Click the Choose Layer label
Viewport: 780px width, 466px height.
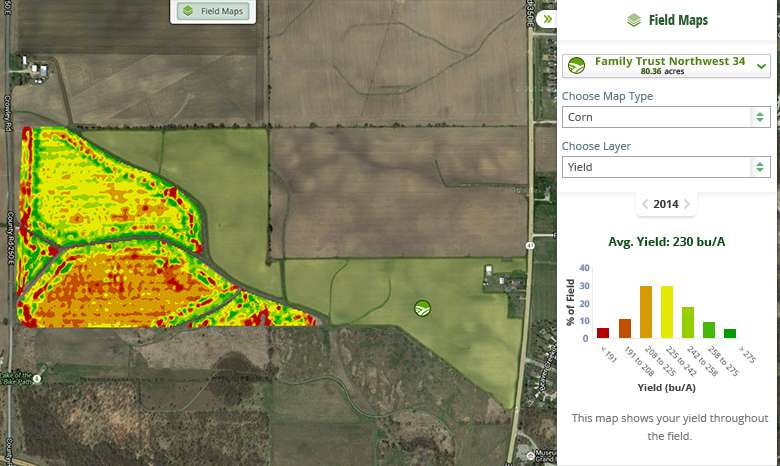pos(596,146)
